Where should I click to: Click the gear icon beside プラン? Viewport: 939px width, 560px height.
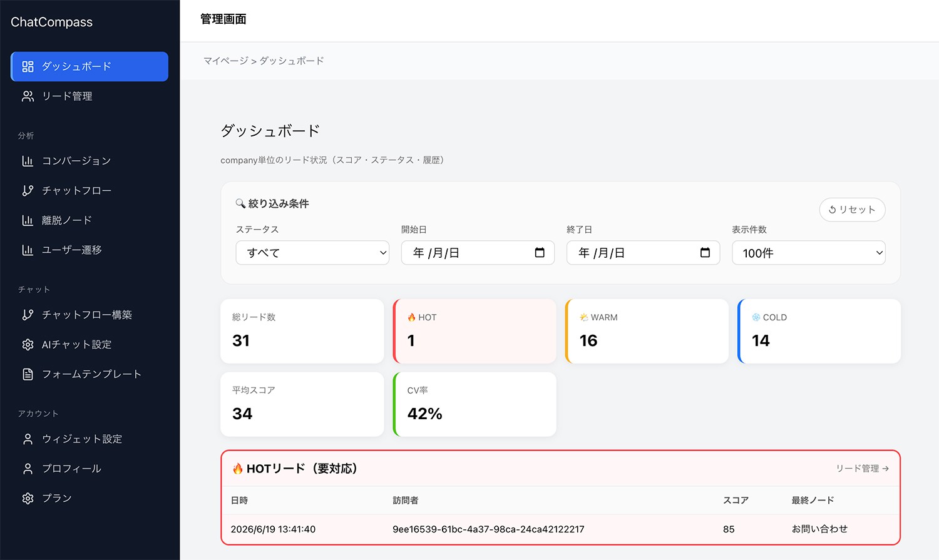click(28, 499)
